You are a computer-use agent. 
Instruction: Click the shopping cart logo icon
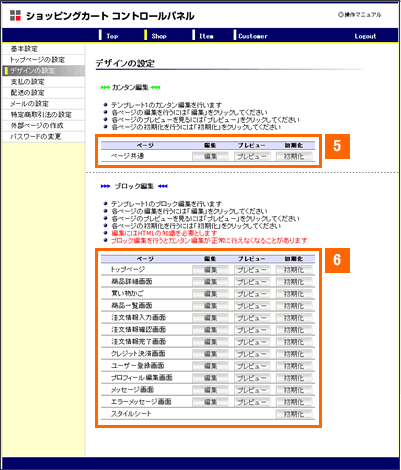pyautogui.click(x=15, y=15)
